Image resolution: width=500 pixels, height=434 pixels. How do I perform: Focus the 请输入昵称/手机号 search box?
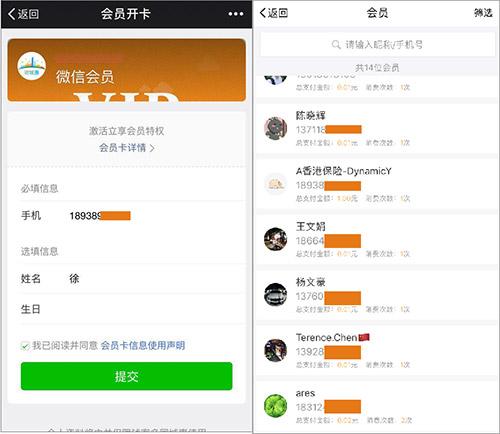pyautogui.click(x=377, y=44)
